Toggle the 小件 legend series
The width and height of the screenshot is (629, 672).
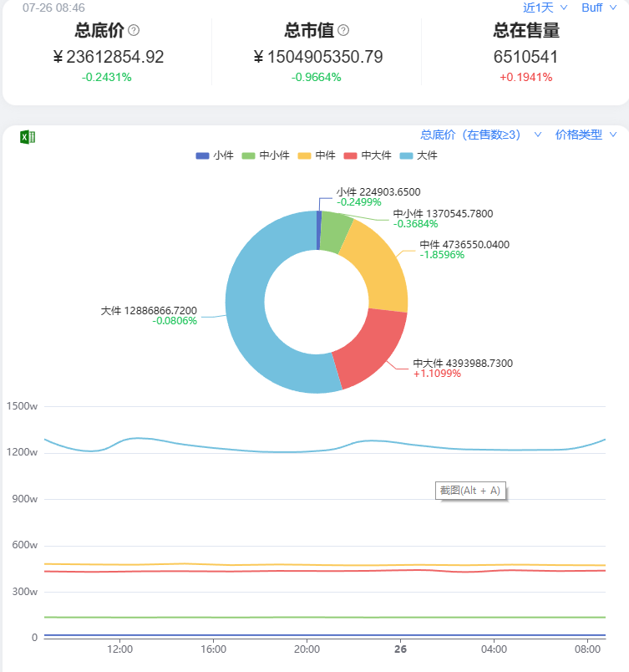[215, 155]
